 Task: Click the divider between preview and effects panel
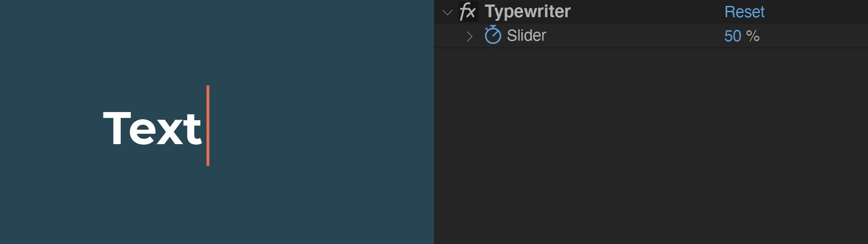[x=434, y=136]
